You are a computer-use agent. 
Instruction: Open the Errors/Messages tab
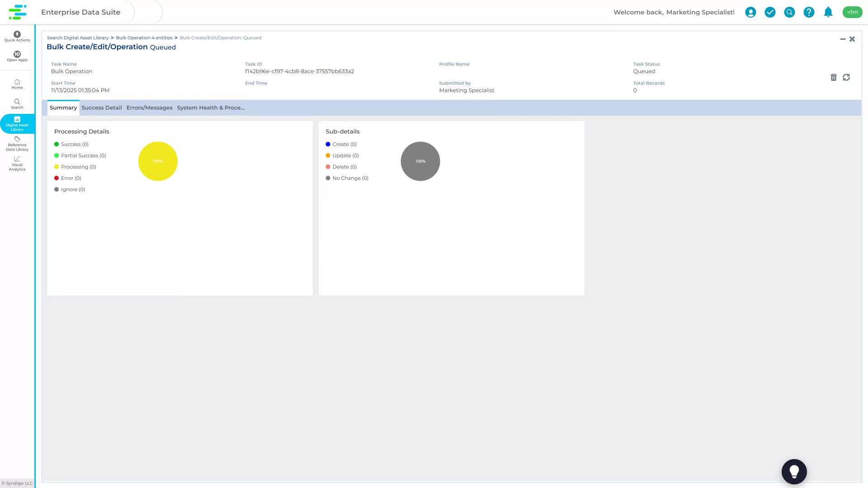pos(149,108)
